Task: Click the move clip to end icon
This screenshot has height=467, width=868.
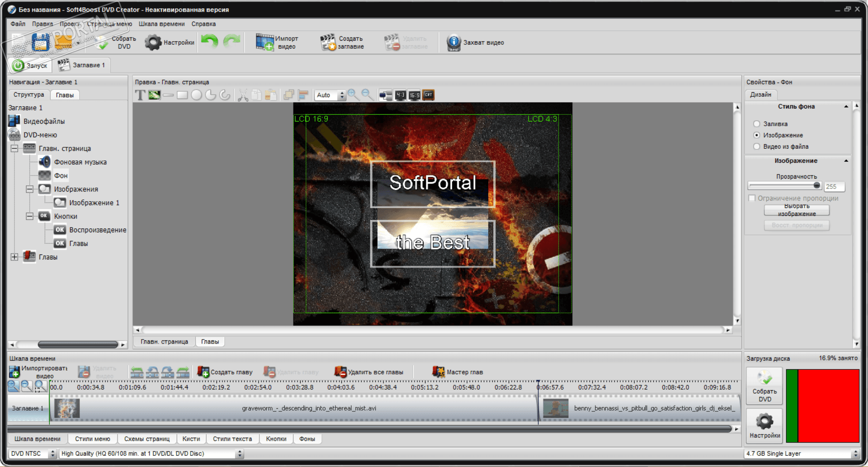Action: [x=183, y=372]
